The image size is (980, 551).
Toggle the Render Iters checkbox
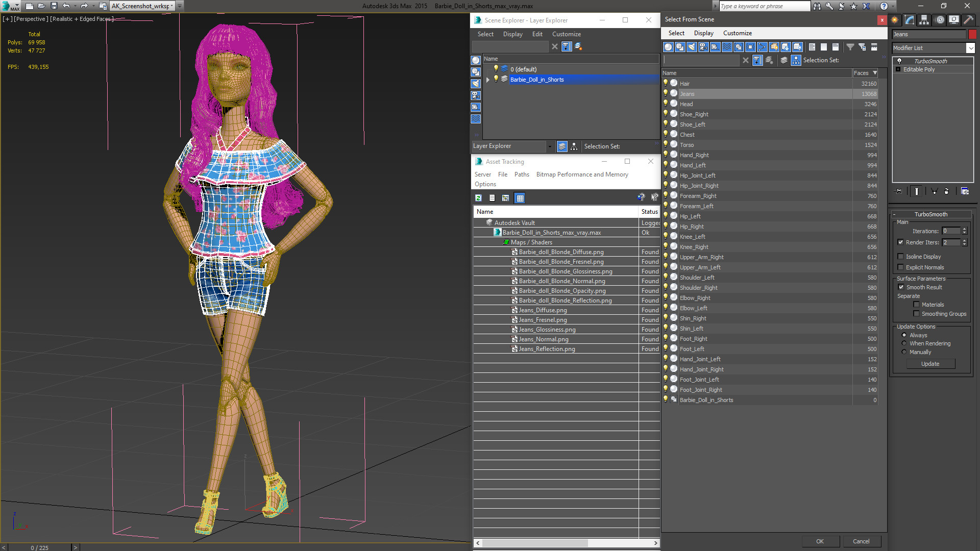point(901,242)
